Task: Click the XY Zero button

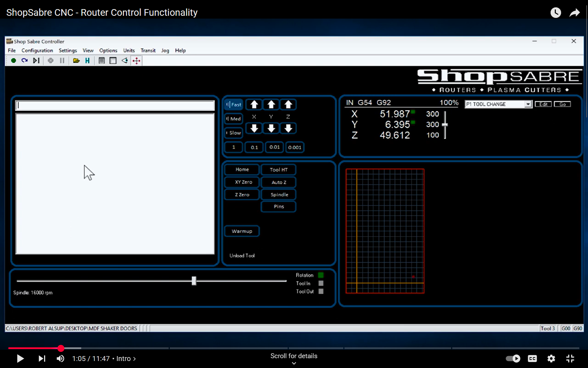Action: coord(242,182)
